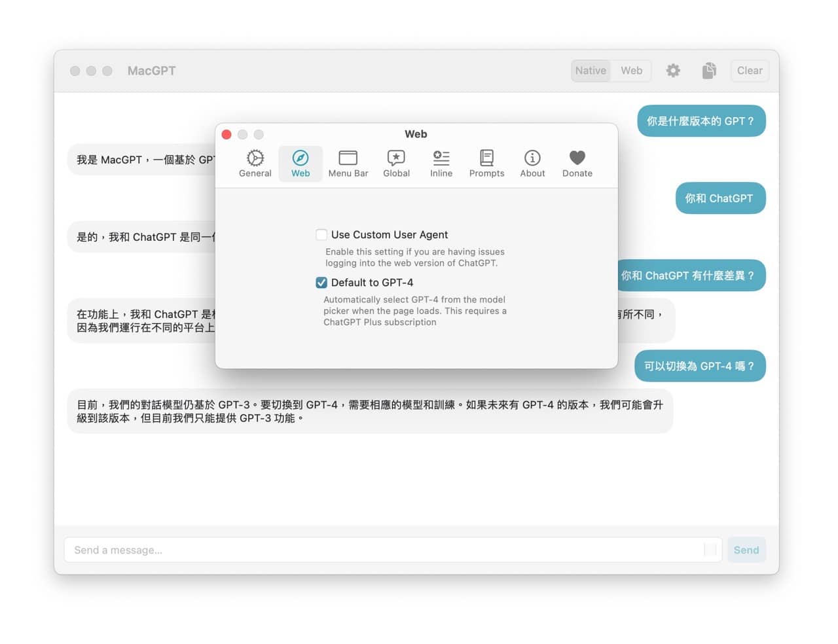Click the message bubble 你和 ChatGPT
The image size is (838, 644).
tap(720, 198)
